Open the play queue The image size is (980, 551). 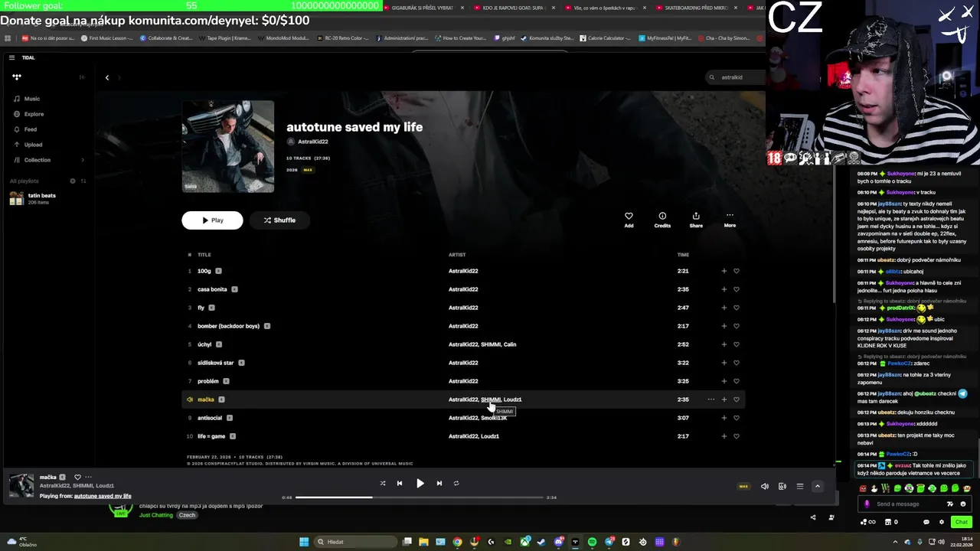click(799, 487)
